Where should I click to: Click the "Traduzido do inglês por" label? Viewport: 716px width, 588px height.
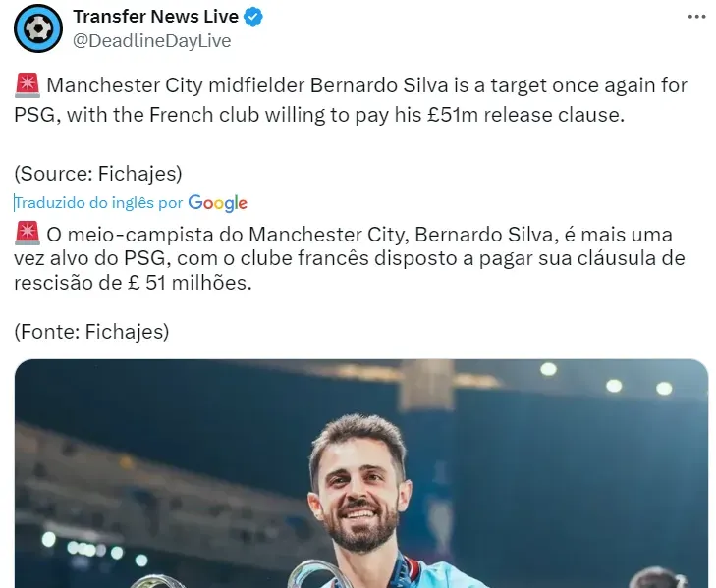pos(98,202)
